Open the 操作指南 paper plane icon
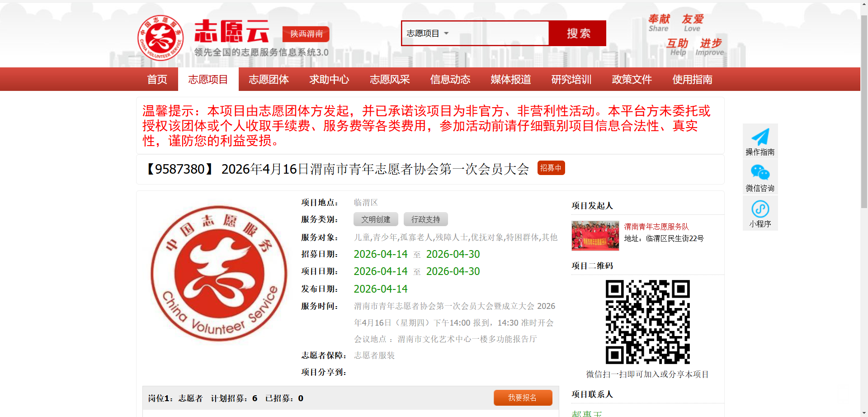Viewport: 868px width, 417px height. tap(759, 136)
